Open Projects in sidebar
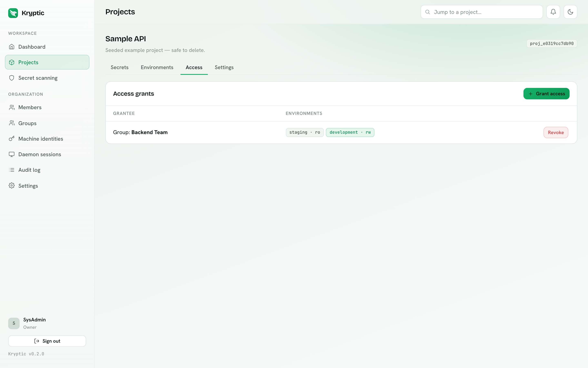 coord(47,62)
